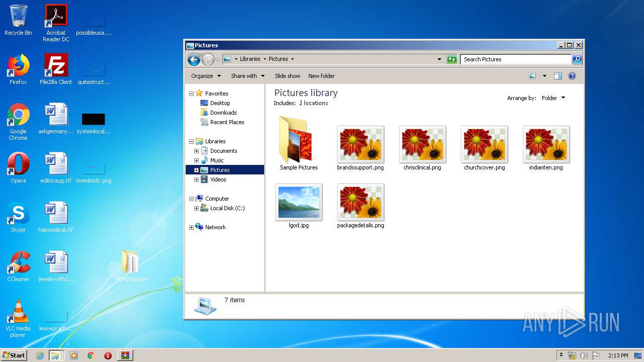Click the Explorer Forward arrow button

point(208,59)
